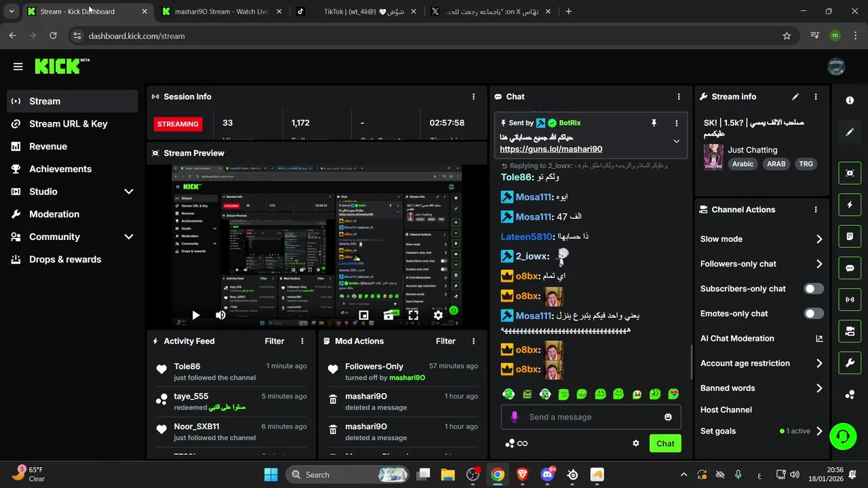Open pinned message three-dot options
Image resolution: width=868 pixels, height=488 pixels.
[x=676, y=123]
